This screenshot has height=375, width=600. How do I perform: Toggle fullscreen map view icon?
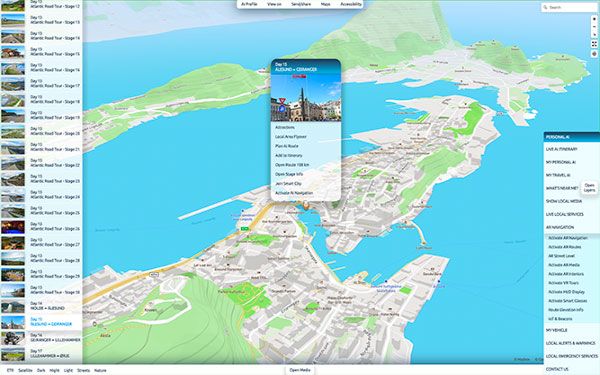pos(594,44)
